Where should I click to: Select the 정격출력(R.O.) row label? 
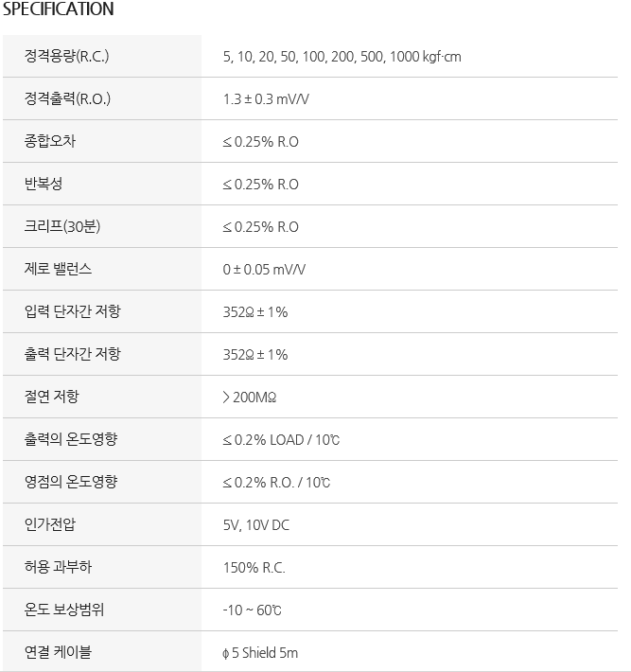(x=67, y=98)
